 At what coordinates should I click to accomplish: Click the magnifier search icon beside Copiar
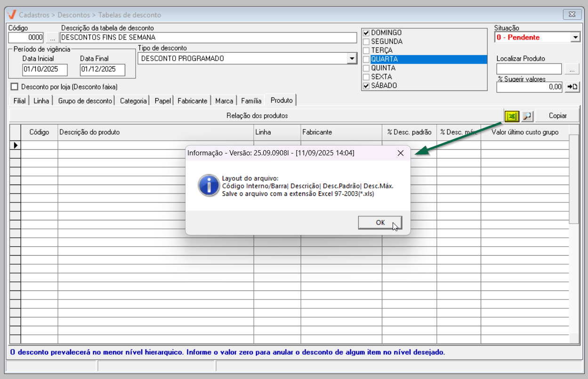pyautogui.click(x=527, y=116)
